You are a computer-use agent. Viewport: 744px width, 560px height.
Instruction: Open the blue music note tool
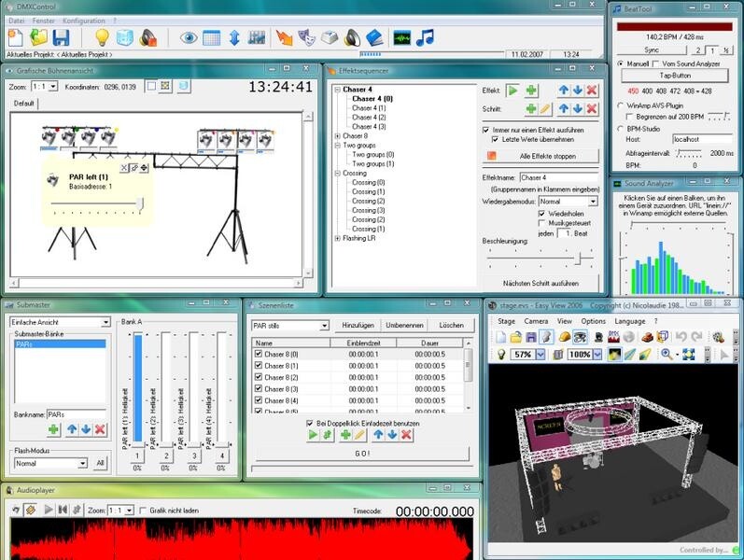click(426, 38)
